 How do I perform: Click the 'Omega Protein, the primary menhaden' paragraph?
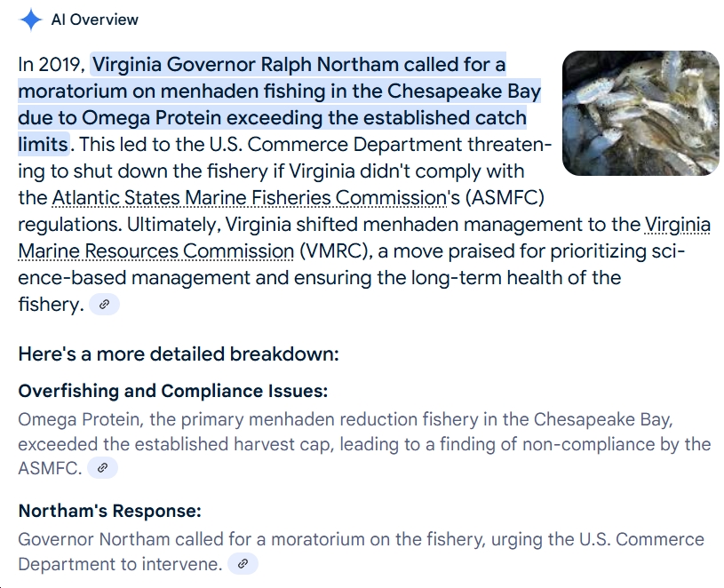pyautogui.click(x=364, y=444)
